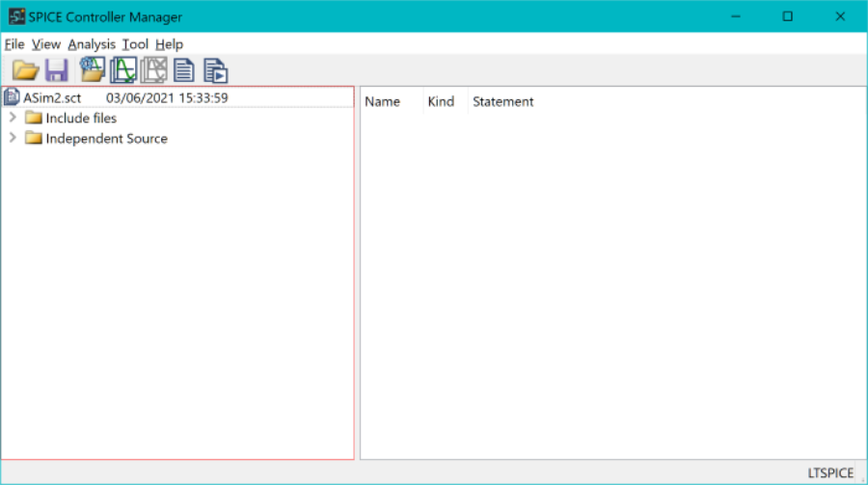Click the green sine waveform sheet icon
Viewport: 868px width, 485px height.
pos(122,70)
